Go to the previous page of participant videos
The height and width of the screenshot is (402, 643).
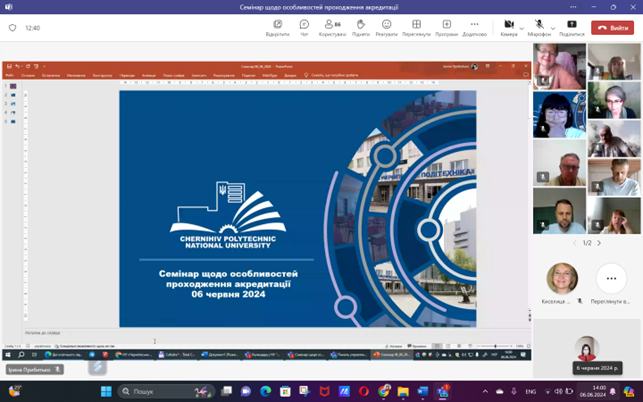click(576, 243)
